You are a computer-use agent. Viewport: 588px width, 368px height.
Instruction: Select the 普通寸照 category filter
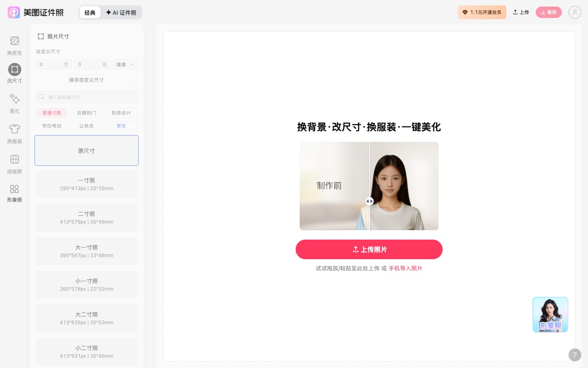(51, 113)
